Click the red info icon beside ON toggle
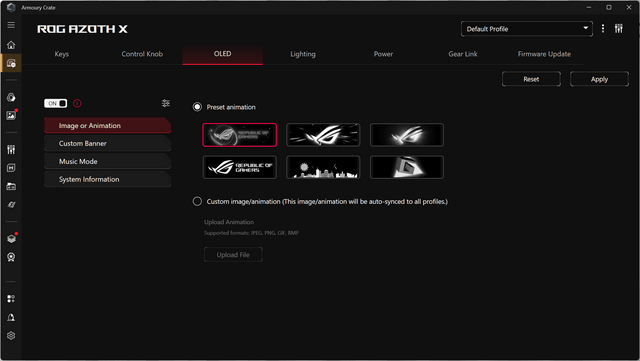Viewport: 640px width, 361px height. click(77, 103)
